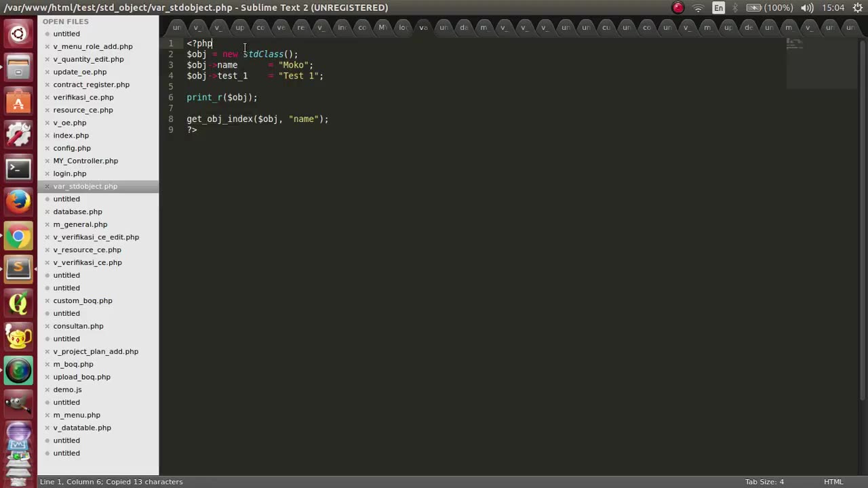Launch the Terminal from the dock

tap(18, 169)
